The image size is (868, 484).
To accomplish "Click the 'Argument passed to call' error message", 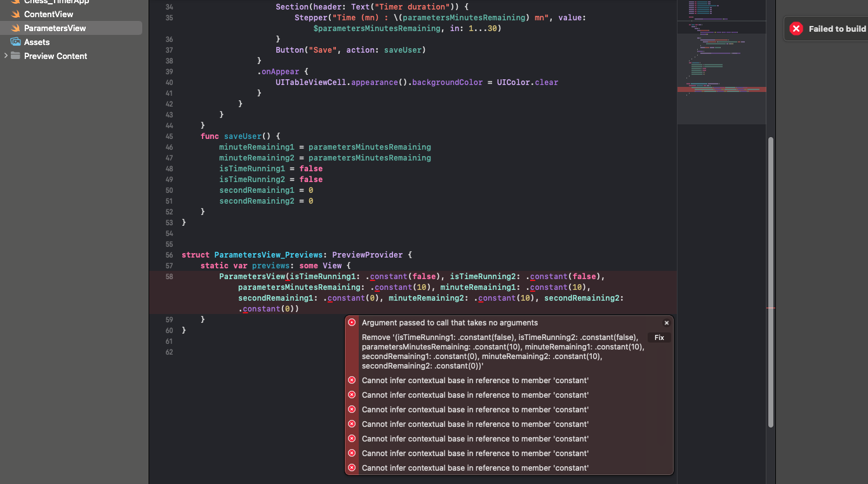I will tap(450, 323).
